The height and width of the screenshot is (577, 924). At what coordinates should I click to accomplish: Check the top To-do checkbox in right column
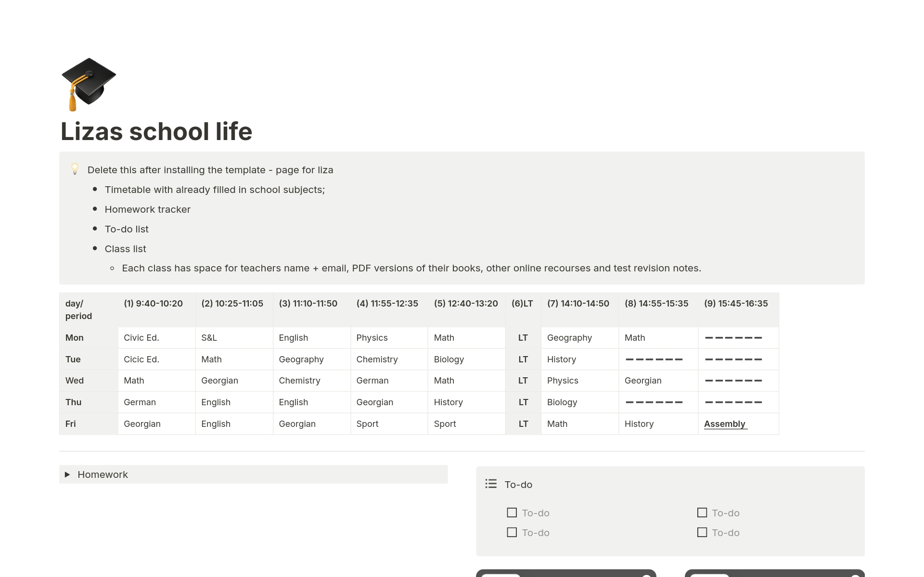click(702, 513)
